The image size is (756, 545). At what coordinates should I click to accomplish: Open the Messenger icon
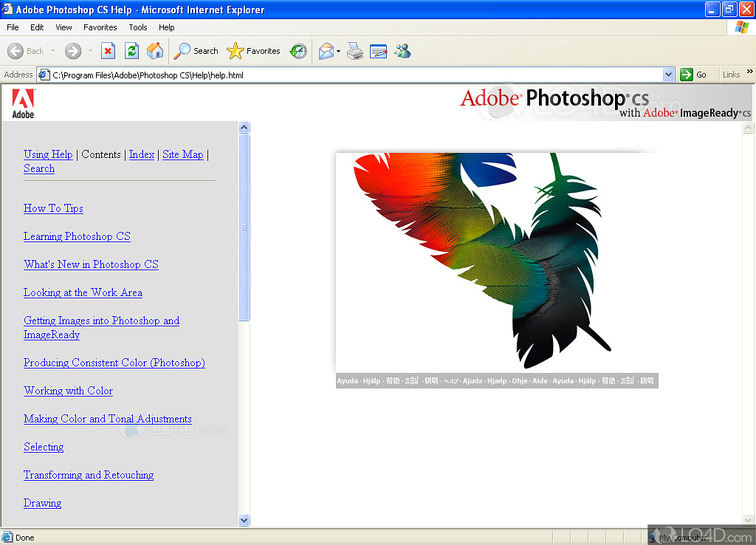pos(402,51)
